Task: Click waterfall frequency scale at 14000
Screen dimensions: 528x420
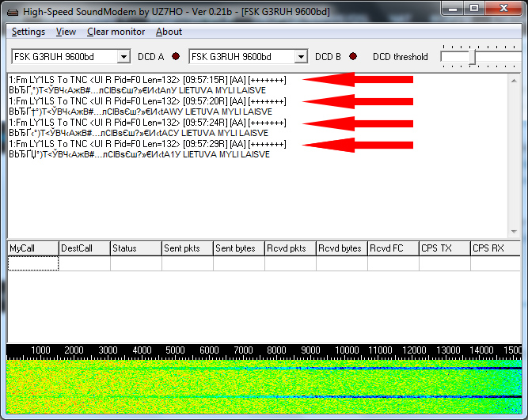Action: (481, 350)
